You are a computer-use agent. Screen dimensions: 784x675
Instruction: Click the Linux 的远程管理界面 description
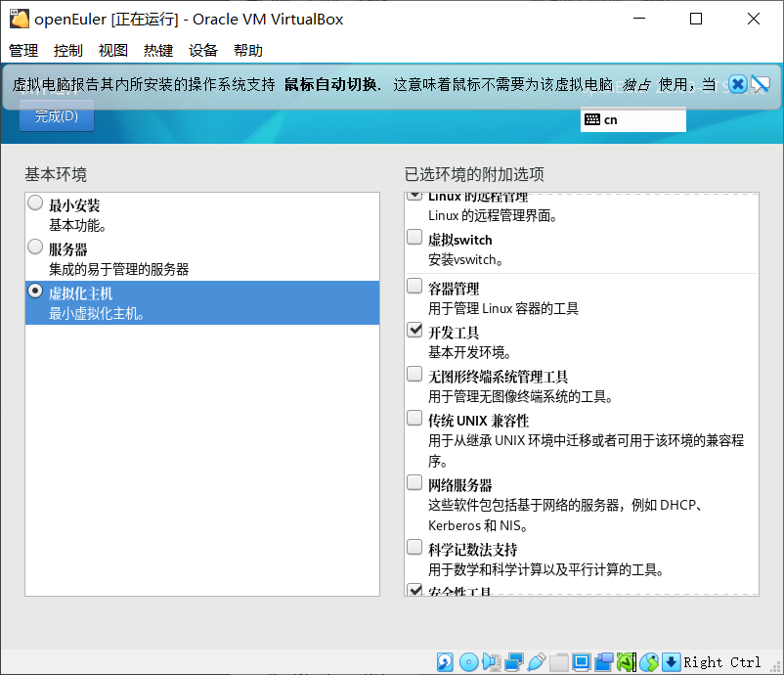493,215
